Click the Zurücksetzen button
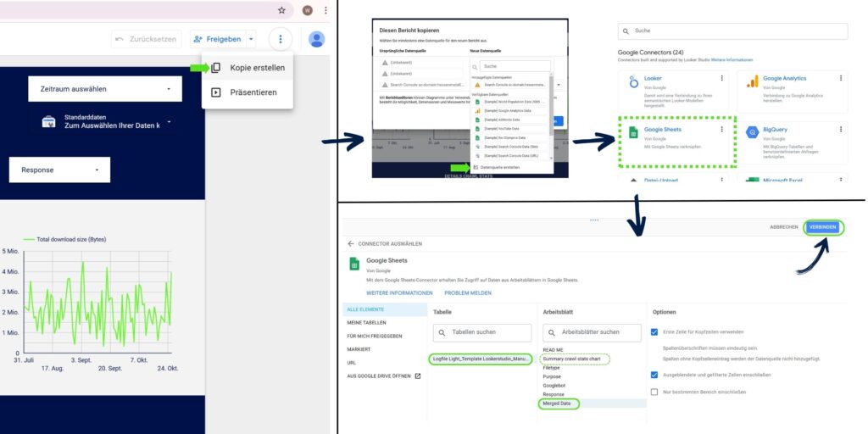The height and width of the screenshot is (434, 868). pyautogui.click(x=146, y=39)
